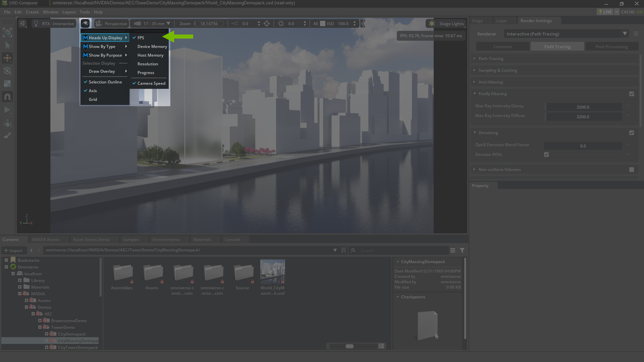Select the Common render settings tab

coord(502,47)
